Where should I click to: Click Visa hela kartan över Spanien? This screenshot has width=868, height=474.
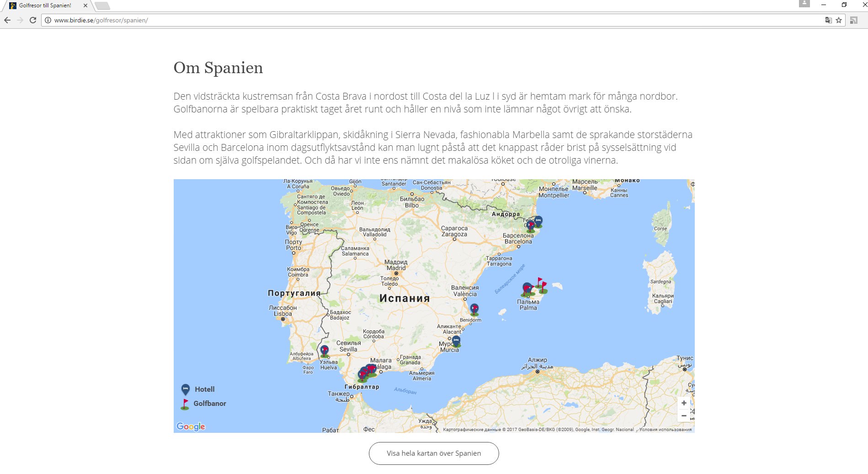(x=434, y=453)
